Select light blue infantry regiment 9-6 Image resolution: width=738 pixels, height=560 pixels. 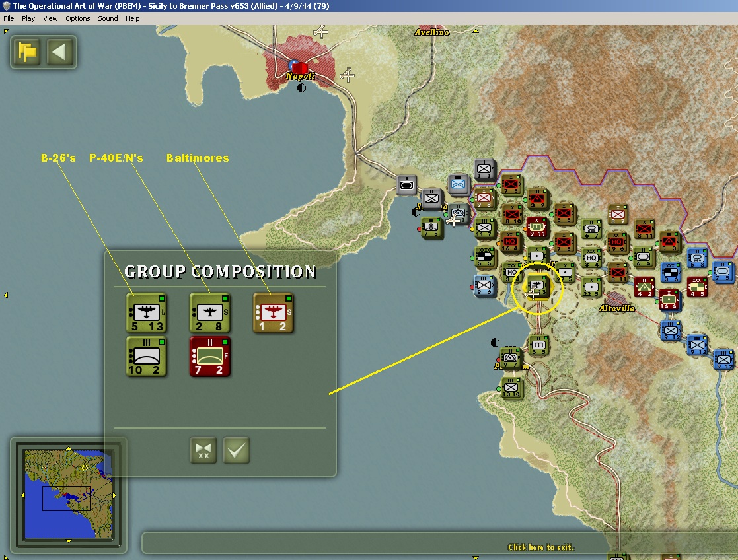(484, 285)
